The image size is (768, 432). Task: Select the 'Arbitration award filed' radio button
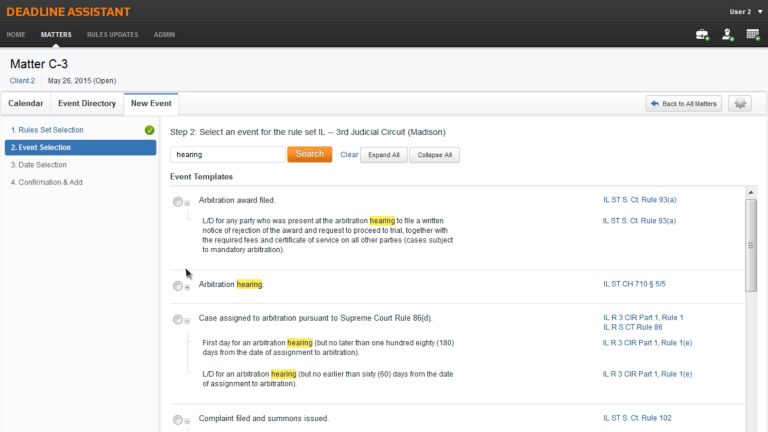click(x=177, y=201)
